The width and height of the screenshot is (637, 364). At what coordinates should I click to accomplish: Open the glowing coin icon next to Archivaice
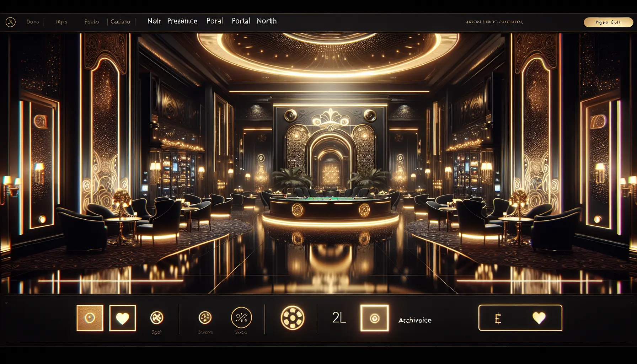(x=374, y=318)
